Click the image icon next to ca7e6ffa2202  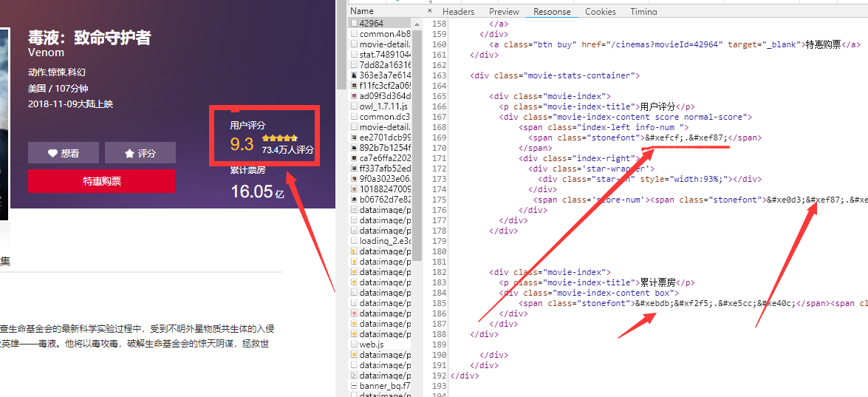tap(355, 157)
